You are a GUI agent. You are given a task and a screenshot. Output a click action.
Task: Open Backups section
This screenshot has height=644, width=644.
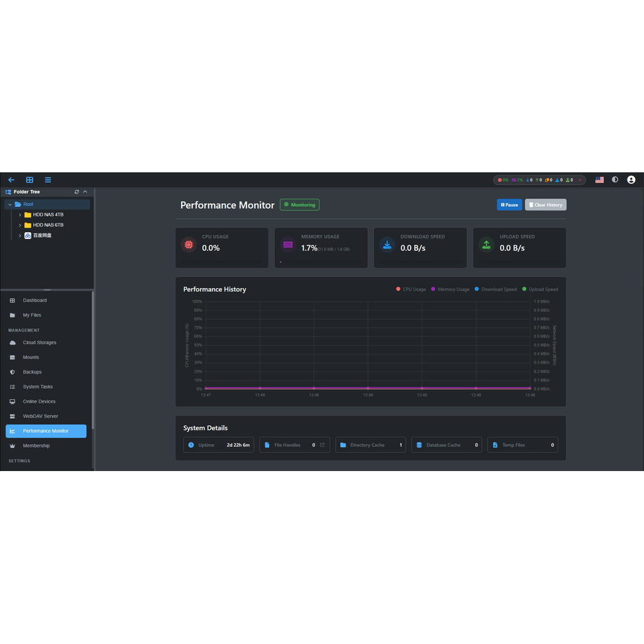(46, 372)
